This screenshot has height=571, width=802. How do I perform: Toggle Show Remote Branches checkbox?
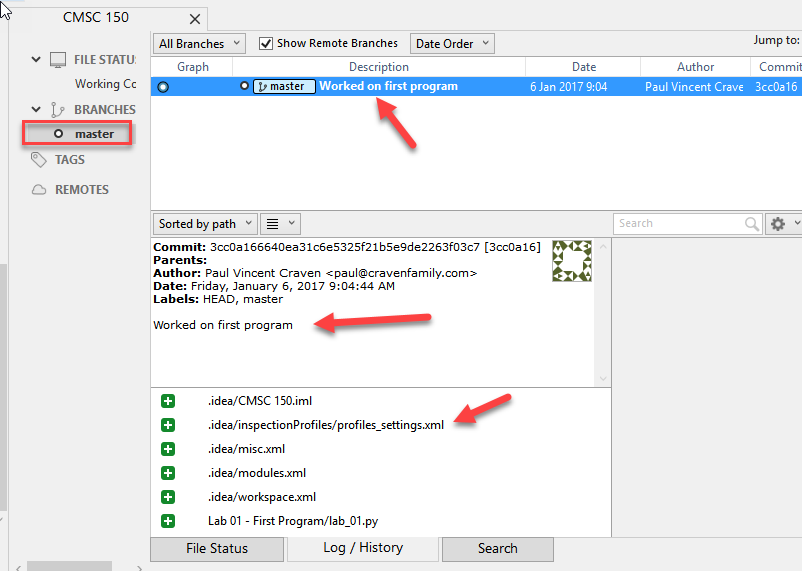tap(266, 43)
